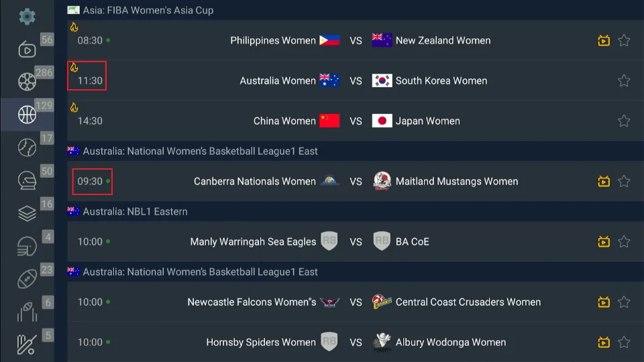Screen dimensions: 644x362
Task: Select the stacked layers icon in sidebar
Action: point(27,213)
